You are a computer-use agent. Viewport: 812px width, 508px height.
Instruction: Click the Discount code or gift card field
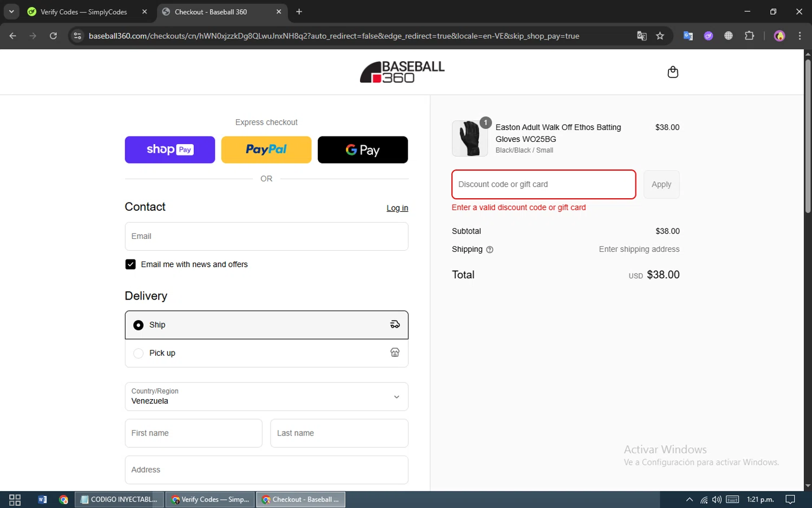(543, 185)
